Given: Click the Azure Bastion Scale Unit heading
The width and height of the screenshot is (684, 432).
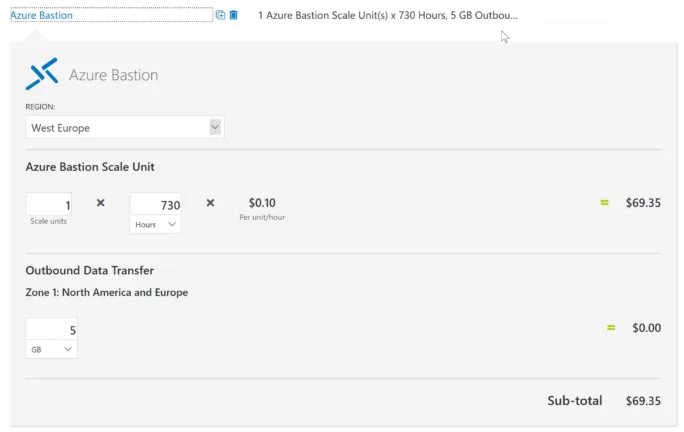Looking at the screenshot, I should click(90, 167).
